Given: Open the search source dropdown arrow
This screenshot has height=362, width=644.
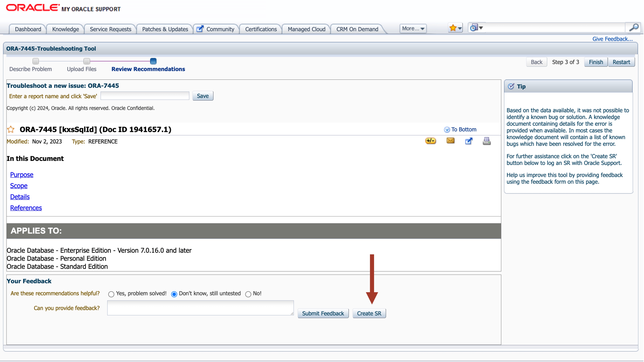Looking at the screenshot, I should (481, 28).
